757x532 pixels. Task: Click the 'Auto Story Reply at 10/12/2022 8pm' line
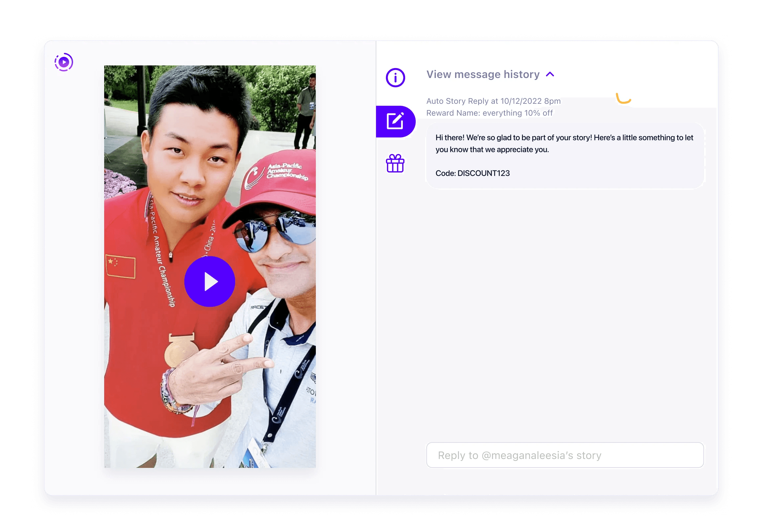(493, 101)
